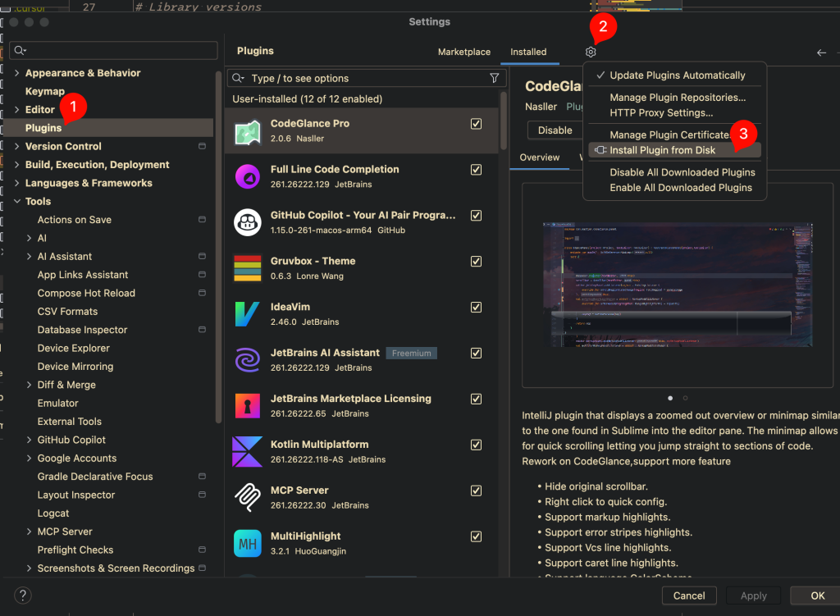Click project-level icon beside Actions on Save
The height and width of the screenshot is (616, 840).
click(x=202, y=220)
